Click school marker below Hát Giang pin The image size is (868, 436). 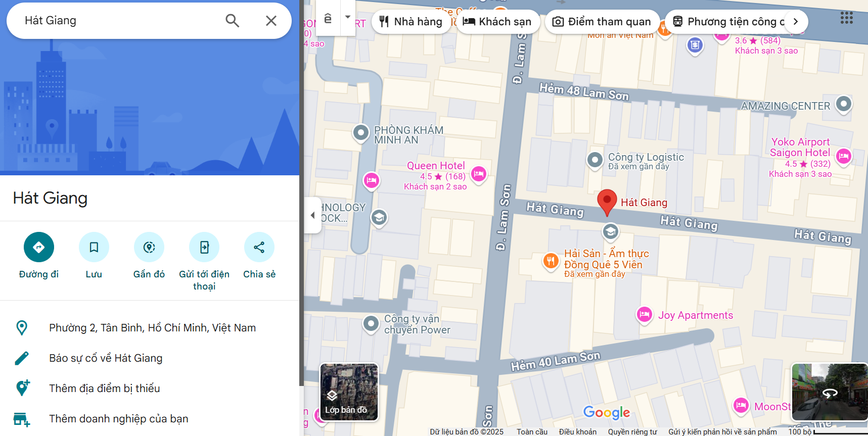pyautogui.click(x=611, y=231)
